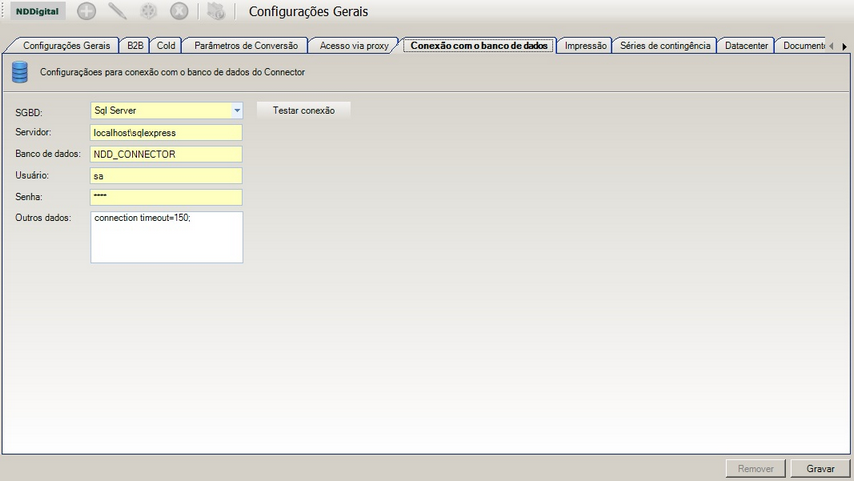Viewport: 854px width, 481px height.
Task: Open the Acesso via proxy tab
Action: pos(354,46)
